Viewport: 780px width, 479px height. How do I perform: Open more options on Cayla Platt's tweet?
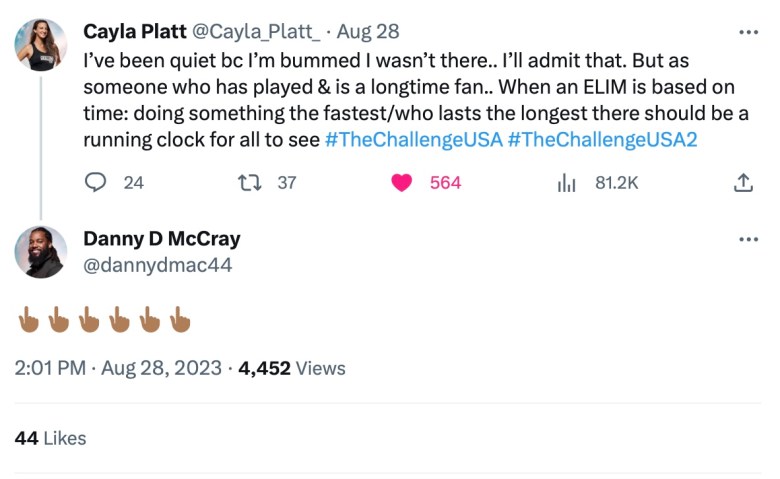pyautogui.click(x=748, y=33)
